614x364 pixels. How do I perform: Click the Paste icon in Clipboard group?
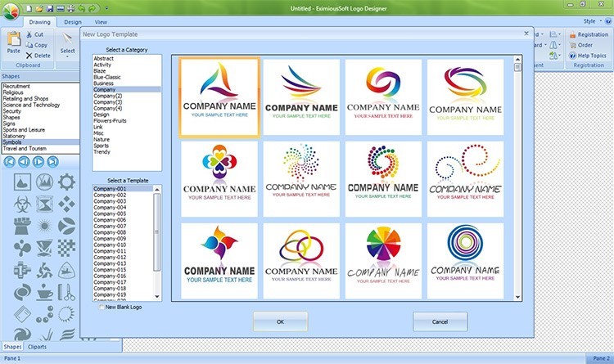click(13, 41)
